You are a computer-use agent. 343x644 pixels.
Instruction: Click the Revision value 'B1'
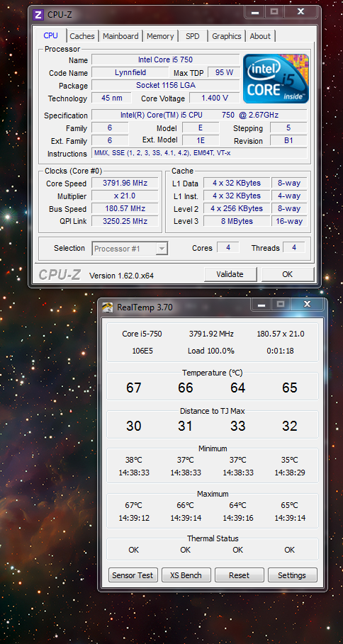pyautogui.click(x=288, y=140)
